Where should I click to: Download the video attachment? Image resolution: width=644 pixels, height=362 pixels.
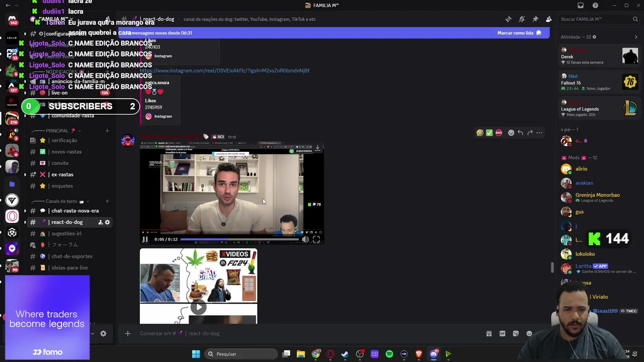(x=317, y=147)
